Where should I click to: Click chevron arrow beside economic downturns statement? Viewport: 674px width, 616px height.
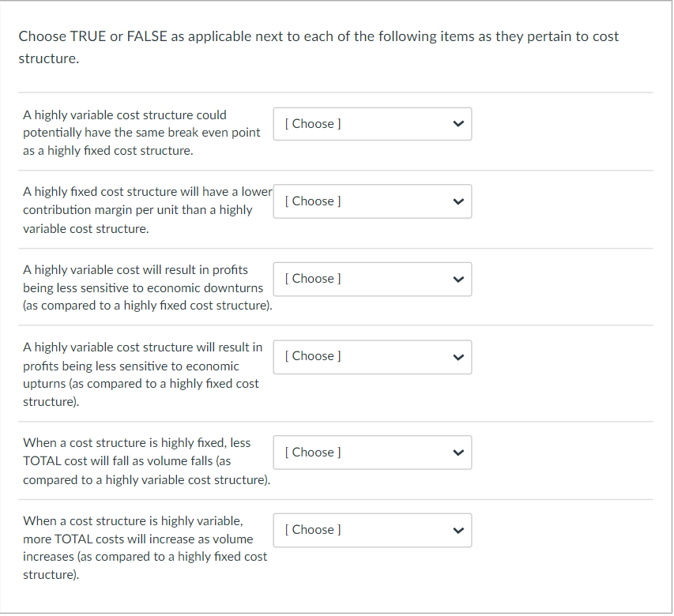[456, 279]
